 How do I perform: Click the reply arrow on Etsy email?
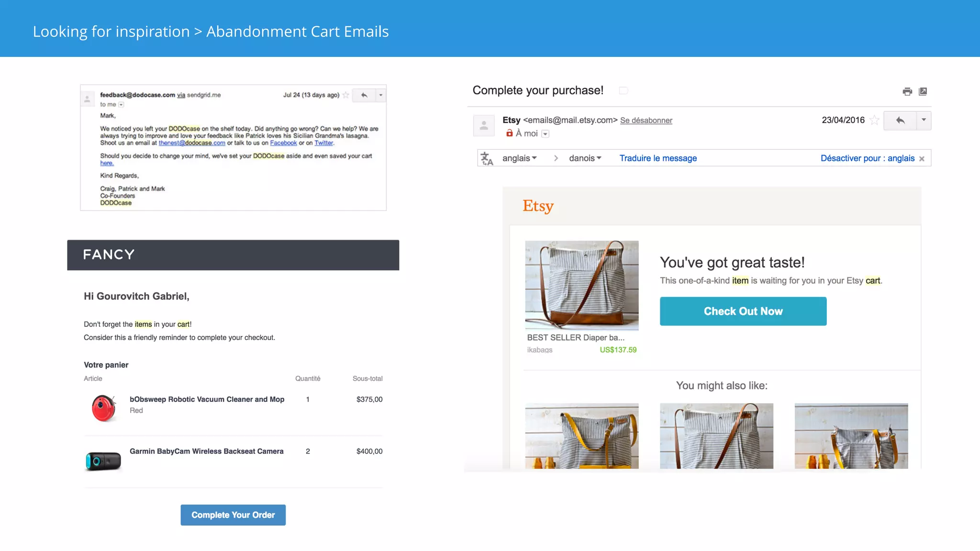pyautogui.click(x=900, y=121)
